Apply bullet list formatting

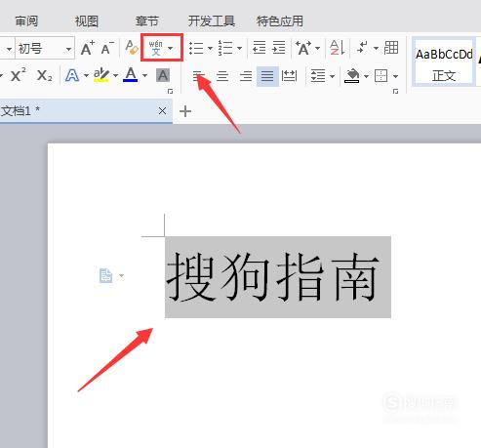click(196, 48)
